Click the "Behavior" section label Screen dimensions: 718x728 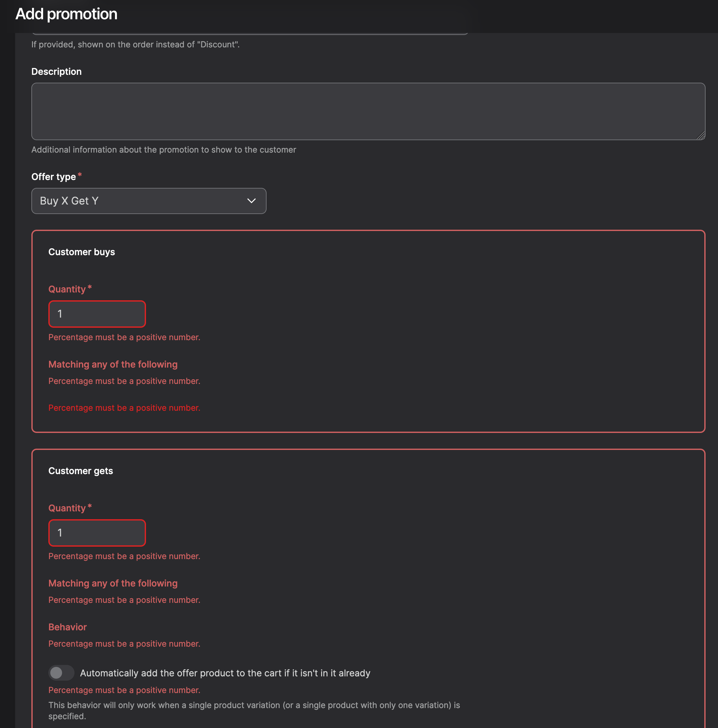click(x=67, y=627)
